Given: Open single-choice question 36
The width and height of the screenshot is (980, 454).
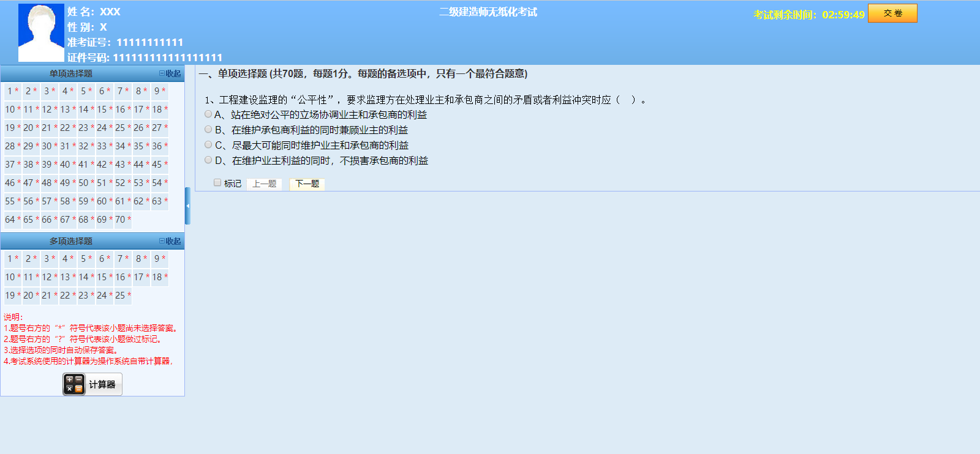Looking at the screenshot, I should click(x=157, y=146).
